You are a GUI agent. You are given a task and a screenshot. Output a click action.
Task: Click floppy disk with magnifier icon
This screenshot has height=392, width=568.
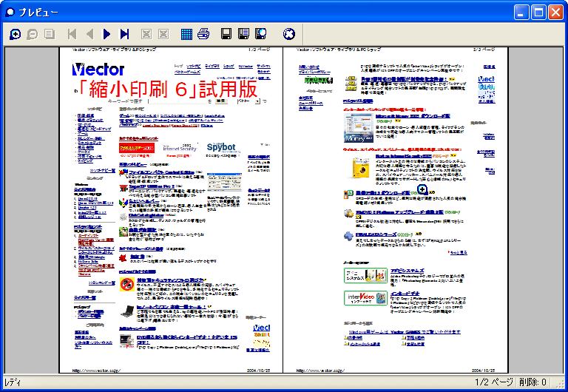coord(261,34)
